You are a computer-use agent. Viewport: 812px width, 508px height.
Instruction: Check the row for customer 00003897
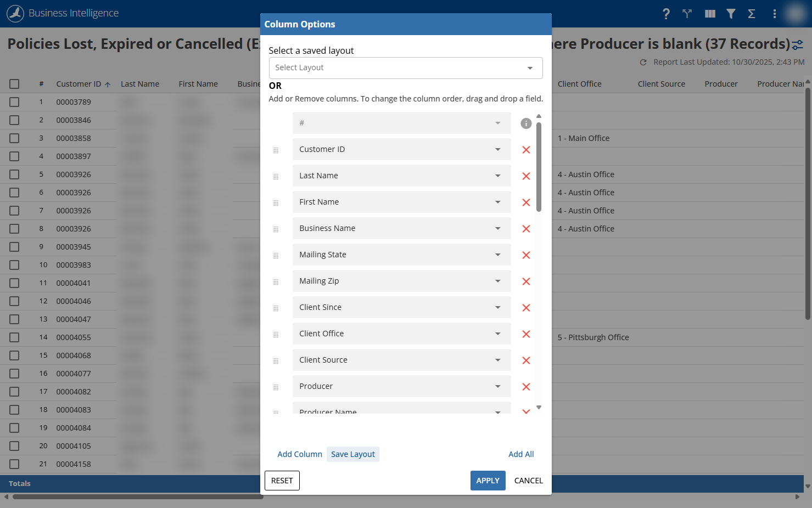(14, 156)
